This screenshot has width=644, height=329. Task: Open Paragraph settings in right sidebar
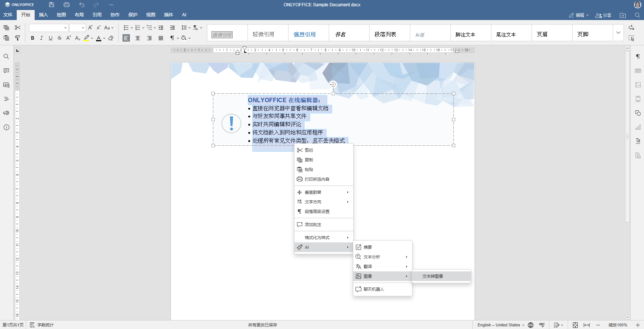pyautogui.click(x=638, y=57)
